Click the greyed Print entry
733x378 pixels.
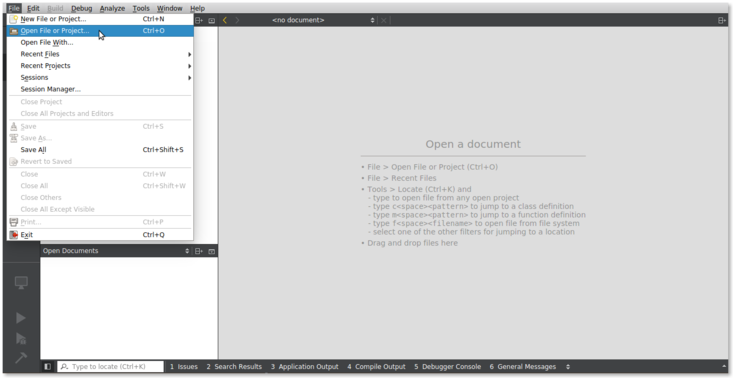[x=100, y=222]
